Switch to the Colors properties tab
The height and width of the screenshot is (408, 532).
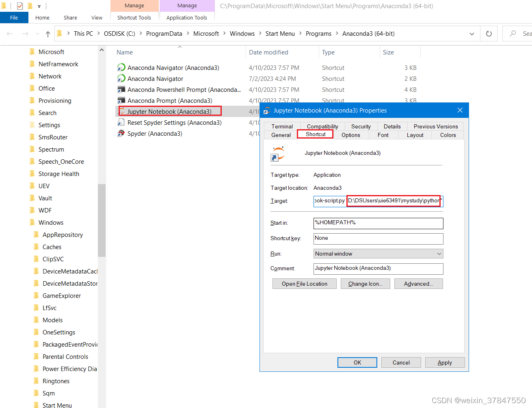pos(448,135)
